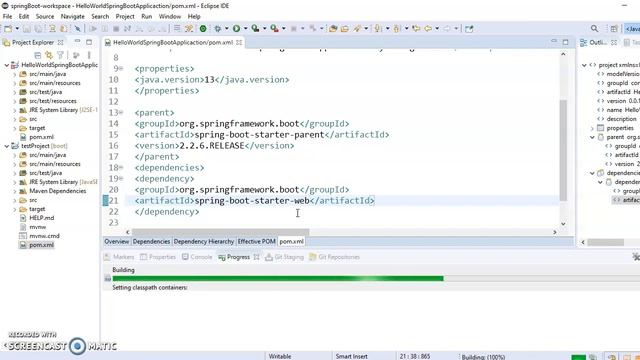Collapse the testProject tree node

[x=7, y=146]
